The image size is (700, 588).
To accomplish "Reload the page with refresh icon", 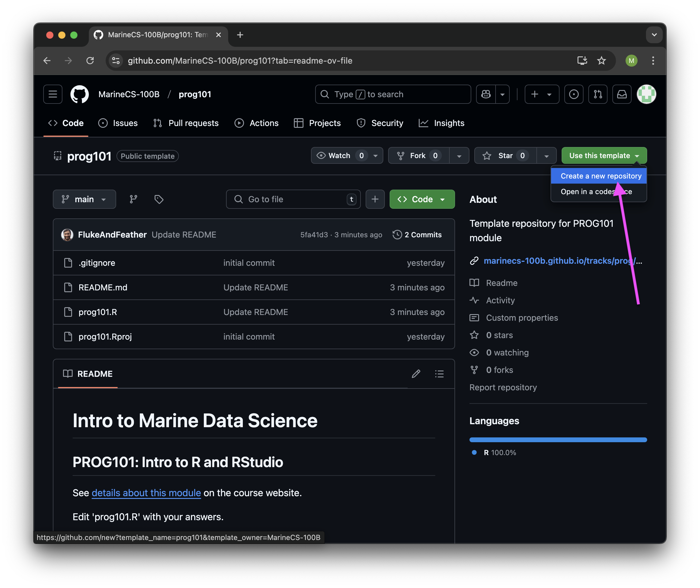I will point(90,61).
